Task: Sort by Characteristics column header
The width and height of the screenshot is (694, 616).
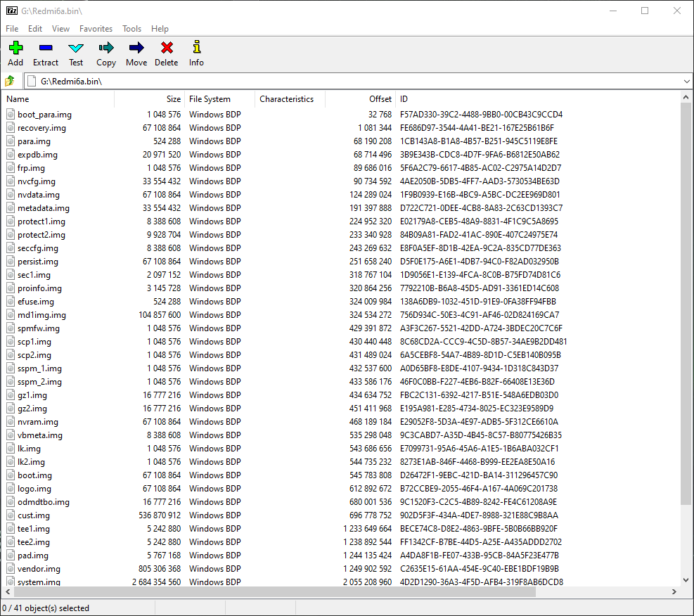Action: (x=290, y=99)
